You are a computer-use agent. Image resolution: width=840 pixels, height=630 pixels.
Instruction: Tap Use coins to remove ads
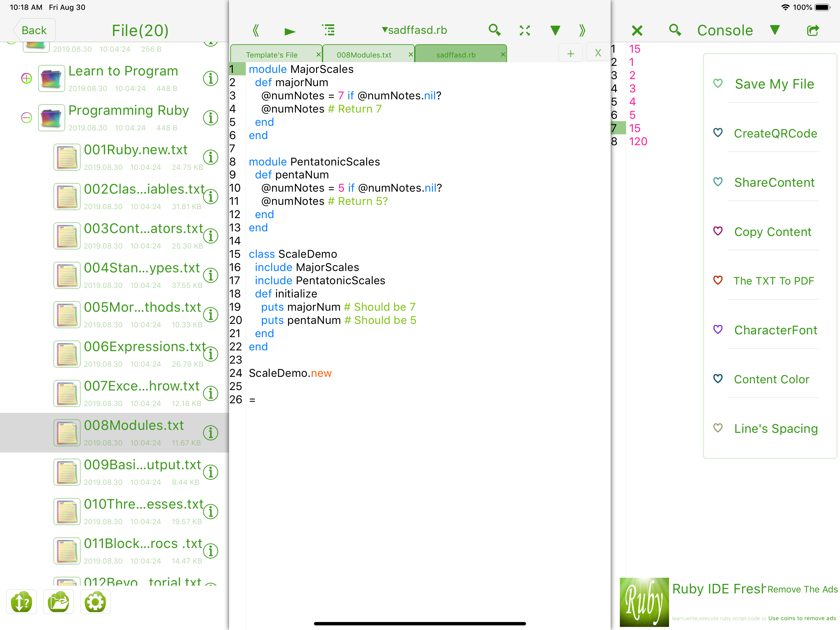pos(802,618)
